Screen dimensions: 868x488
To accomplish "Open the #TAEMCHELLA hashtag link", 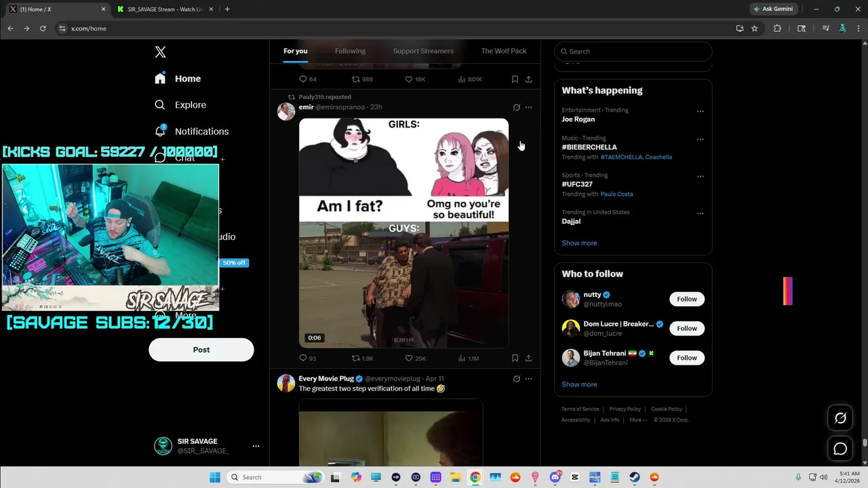I will (x=623, y=157).
